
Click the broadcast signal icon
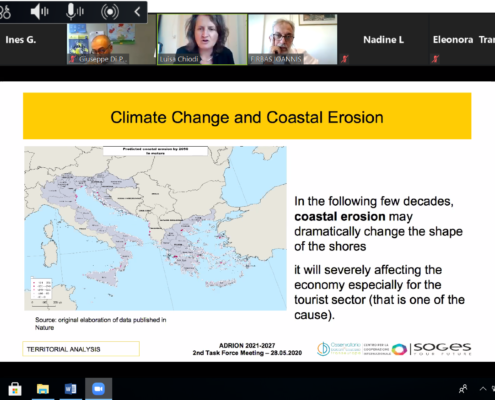tap(110, 12)
